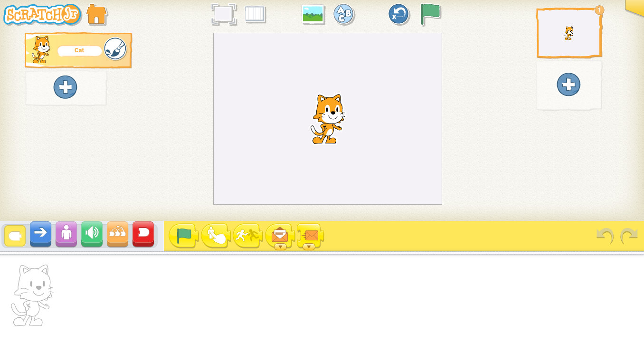The width and height of the screenshot is (644, 362).
Task: Select the Start on Bump block
Action: point(247,235)
